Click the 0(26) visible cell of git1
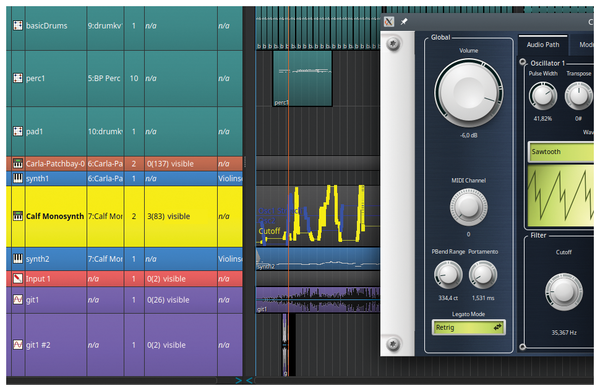Image resolution: width=600 pixels, height=391 pixels. coord(181,300)
